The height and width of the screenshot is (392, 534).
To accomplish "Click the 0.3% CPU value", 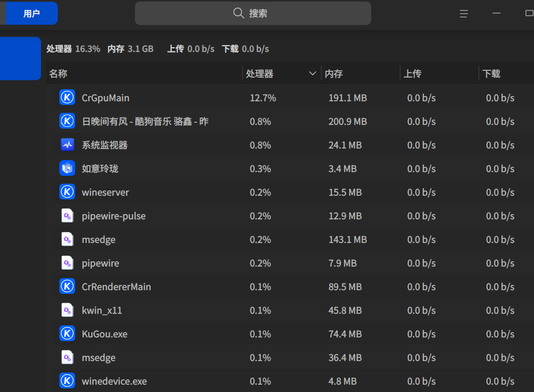I will point(260,169).
